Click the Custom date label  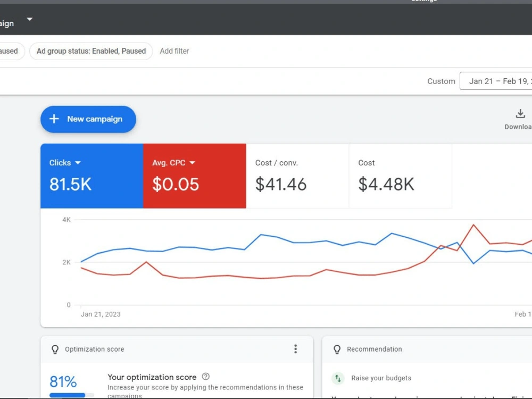pyautogui.click(x=441, y=81)
